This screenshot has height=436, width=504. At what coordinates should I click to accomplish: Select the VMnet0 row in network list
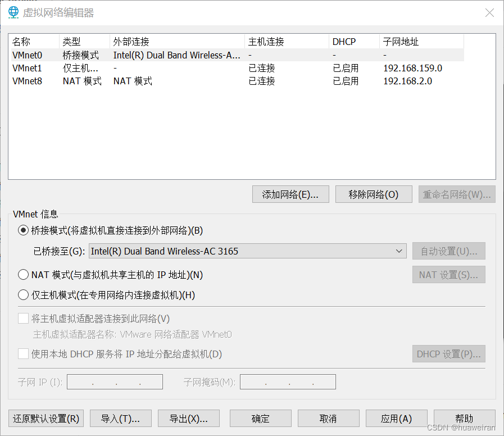pos(238,55)
